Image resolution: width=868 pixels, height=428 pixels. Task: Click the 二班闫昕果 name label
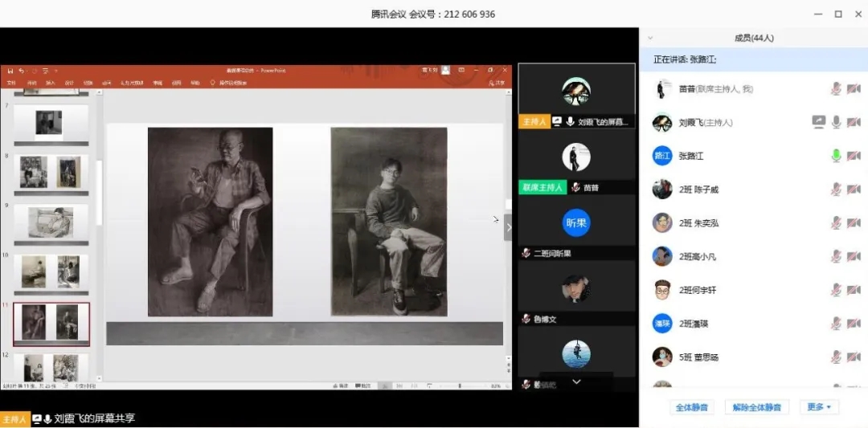[x=552, y=253]
